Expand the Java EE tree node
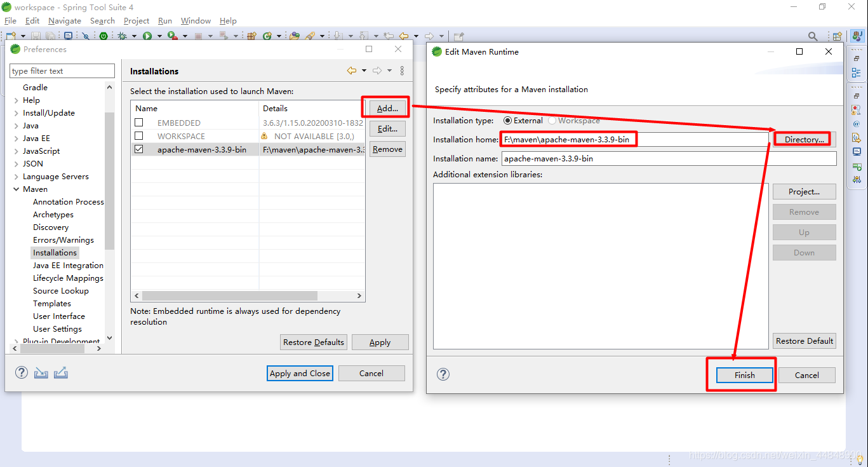The image size is (868, 467). pos(16,139)
